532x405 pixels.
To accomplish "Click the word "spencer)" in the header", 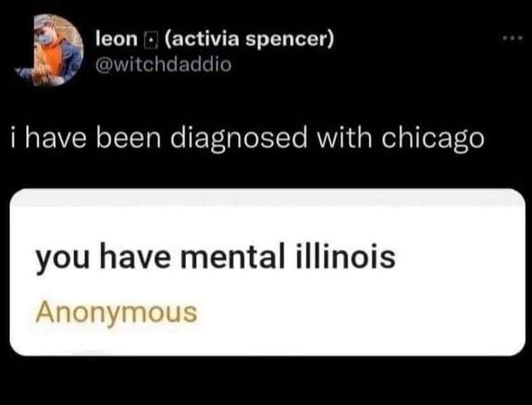I will (290, 40).
